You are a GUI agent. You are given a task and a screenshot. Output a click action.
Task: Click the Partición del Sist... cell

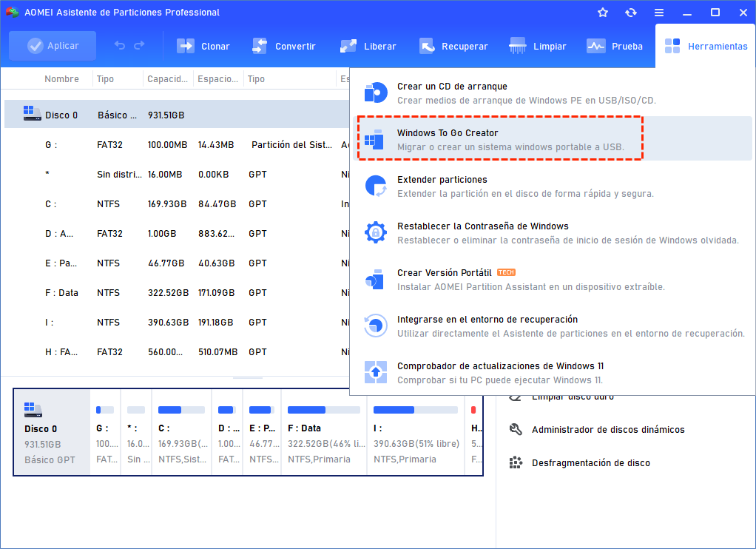291,145
